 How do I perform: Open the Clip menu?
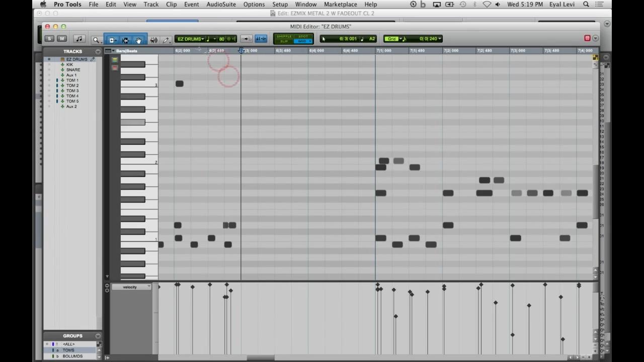pyautogui.click(x=171, y=4)
